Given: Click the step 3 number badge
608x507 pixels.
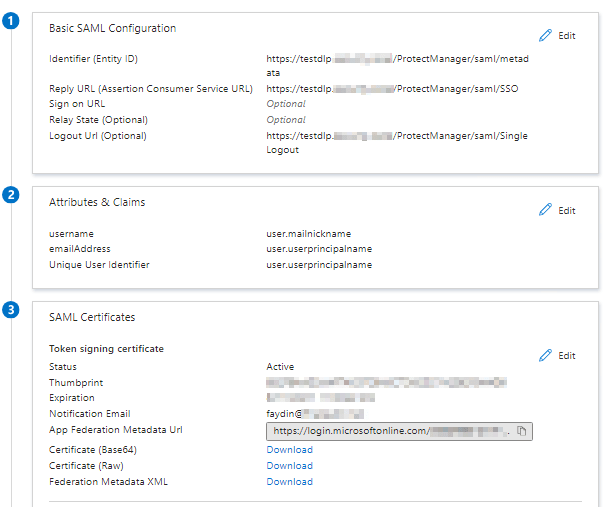Looking at the screenshot, I should tap(10, 310).
